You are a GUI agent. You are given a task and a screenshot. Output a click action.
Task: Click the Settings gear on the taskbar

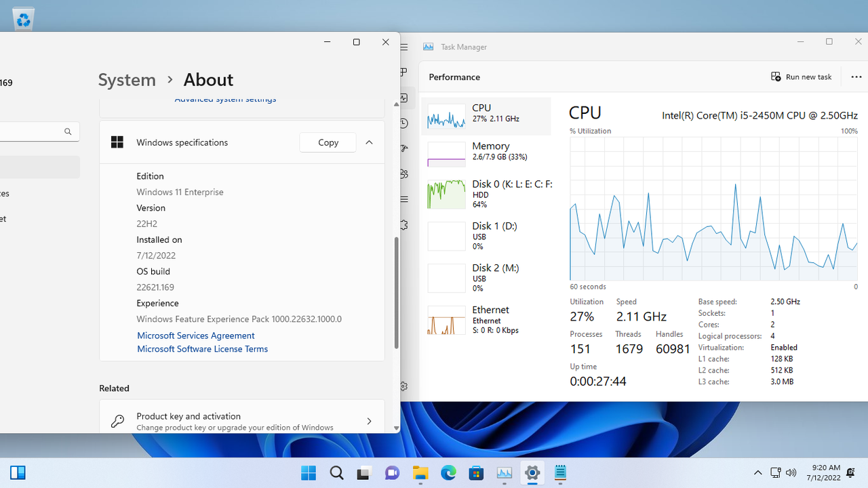point(532,472)
